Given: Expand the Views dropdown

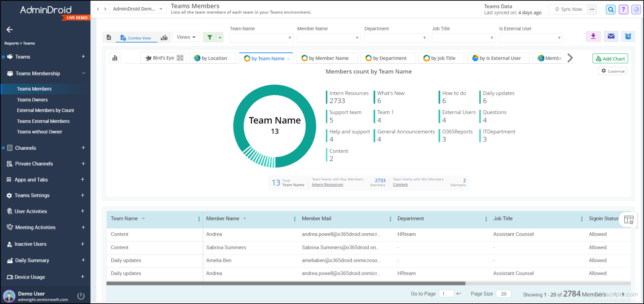Looking at the screenshot, I should tap(186, 37).
